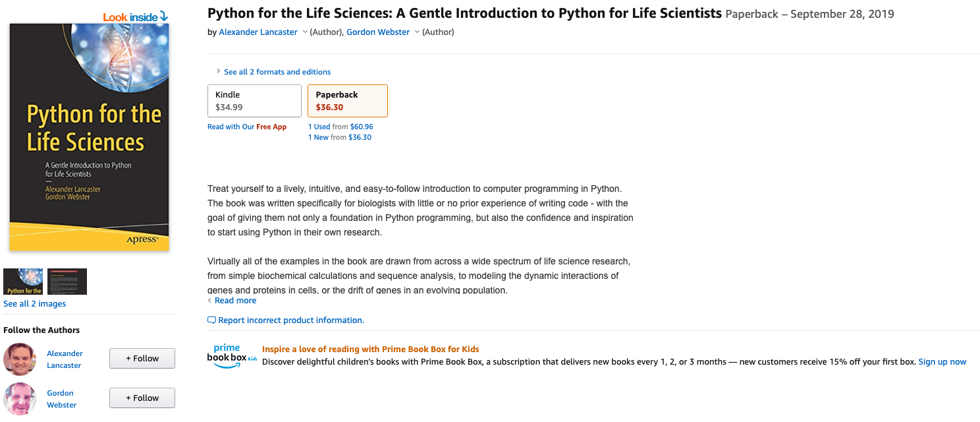Follow Alexander Lancaster
Viewport: 980px width, 422px height.
point(142,359)
